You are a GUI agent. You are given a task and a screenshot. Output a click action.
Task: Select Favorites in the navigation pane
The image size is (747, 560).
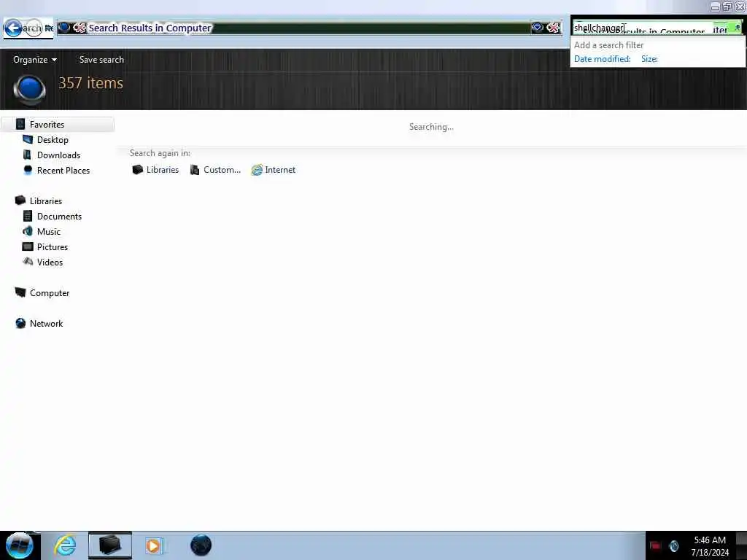point(47,124)
